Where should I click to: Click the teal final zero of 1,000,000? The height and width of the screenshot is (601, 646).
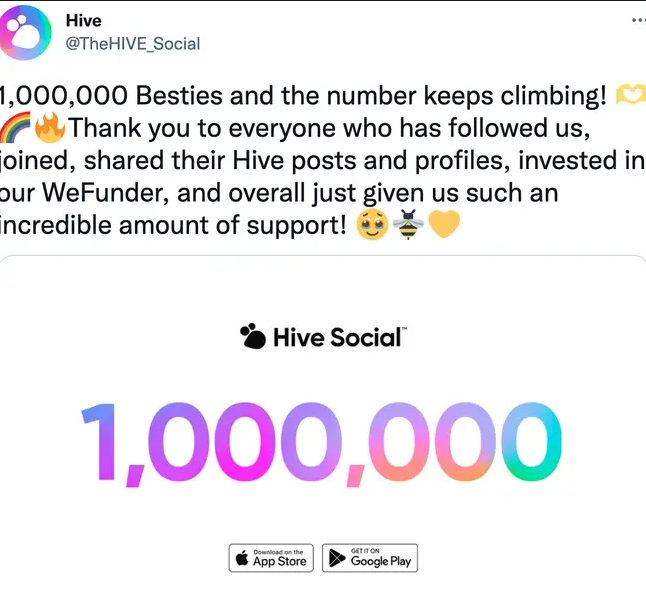pyautogui.click(x=531, y=442)
